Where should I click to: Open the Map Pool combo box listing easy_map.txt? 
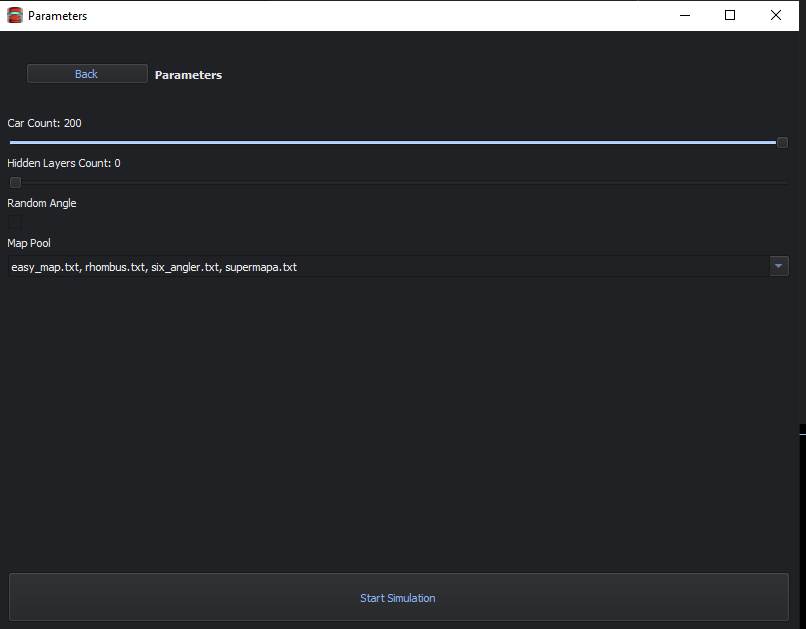pos(398,266)
